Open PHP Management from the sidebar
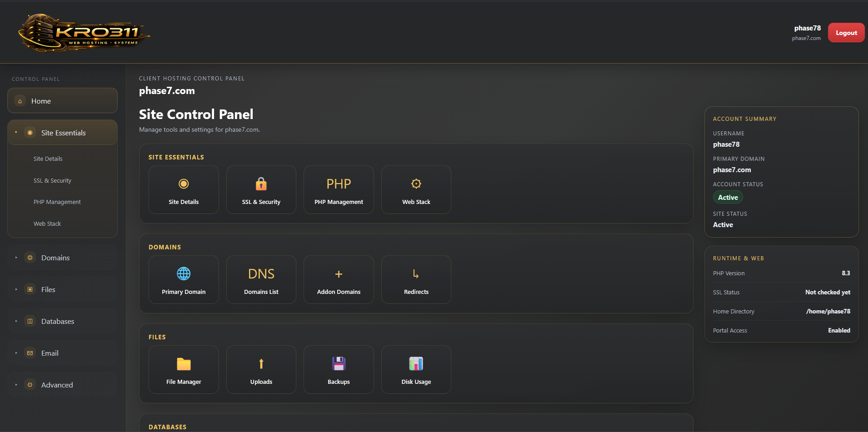Screen dimensions: 868x432 tap(57, 201)
